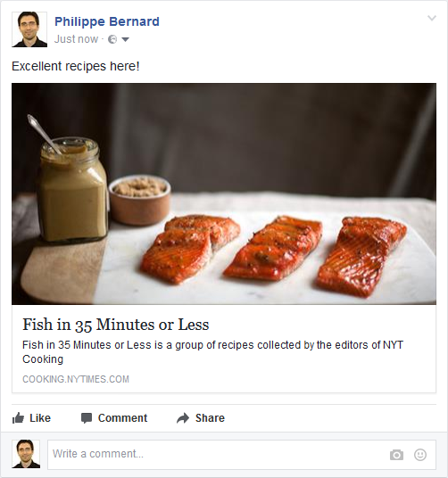448x478 pixels.
Task: Focus the "Write a comment..." field
Action: [x=242, y=455]
